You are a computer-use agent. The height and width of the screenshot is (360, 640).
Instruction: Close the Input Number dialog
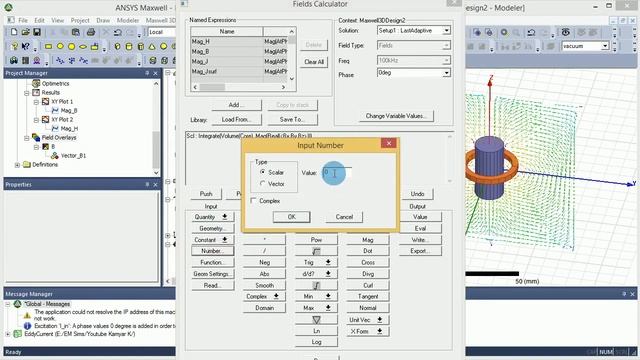tap(389, 143)
